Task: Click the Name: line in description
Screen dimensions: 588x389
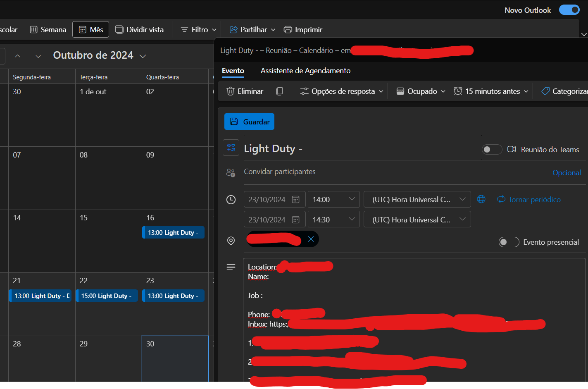Action: pos(258,277)
